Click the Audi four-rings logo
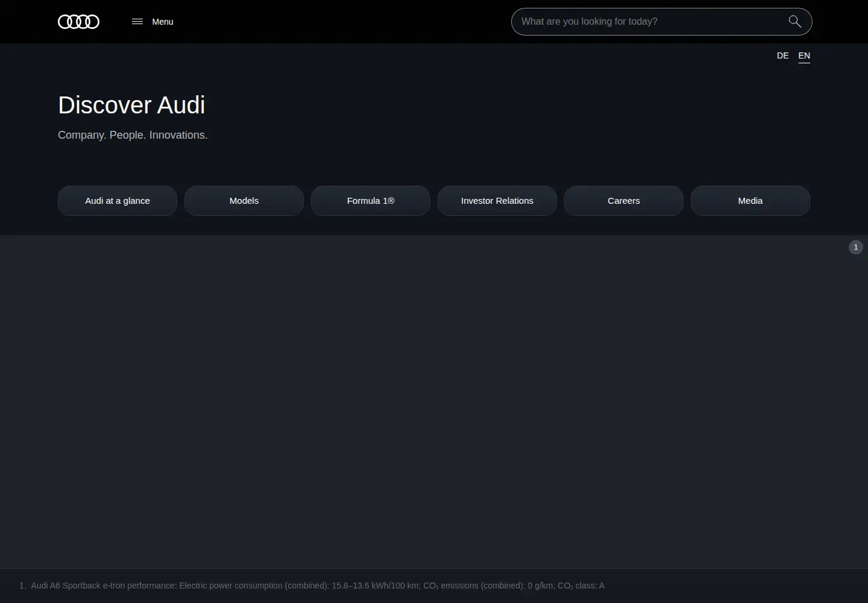 [78, 22]
